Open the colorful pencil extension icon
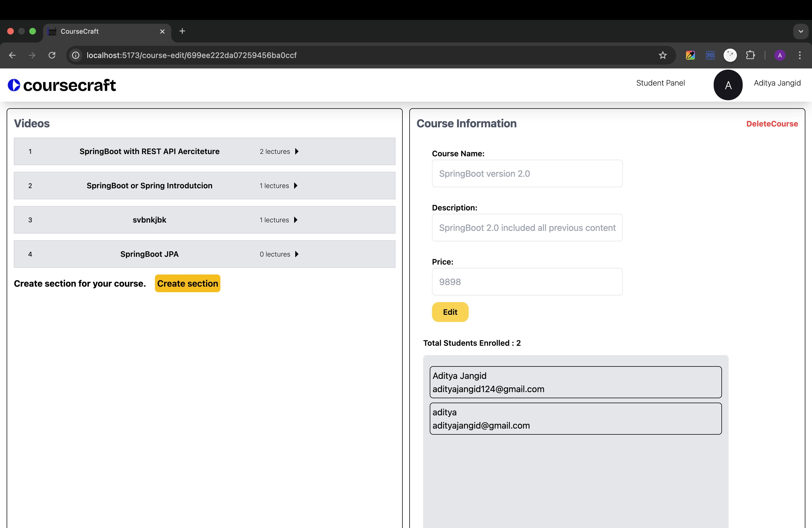This screenshot has width=812, height=528. pos(690,55)
